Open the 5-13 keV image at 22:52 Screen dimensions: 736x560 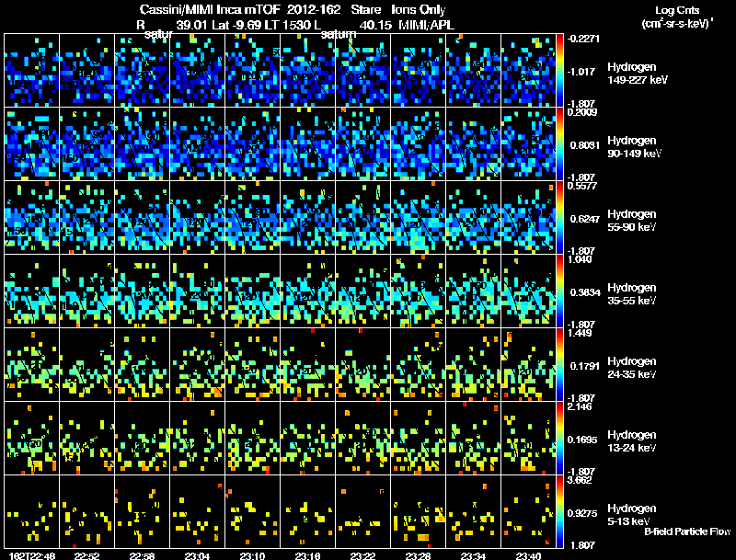pos(86,511)
